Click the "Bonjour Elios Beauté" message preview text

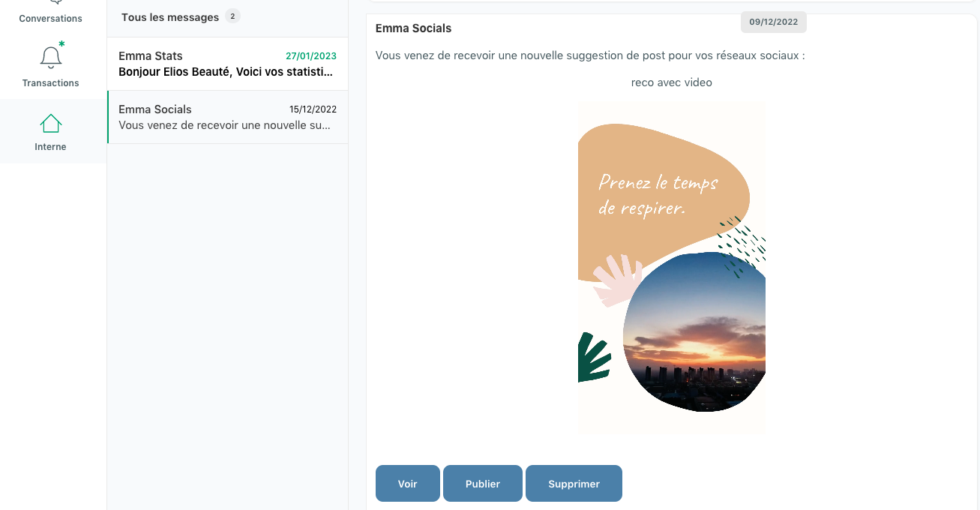[225, 72]
